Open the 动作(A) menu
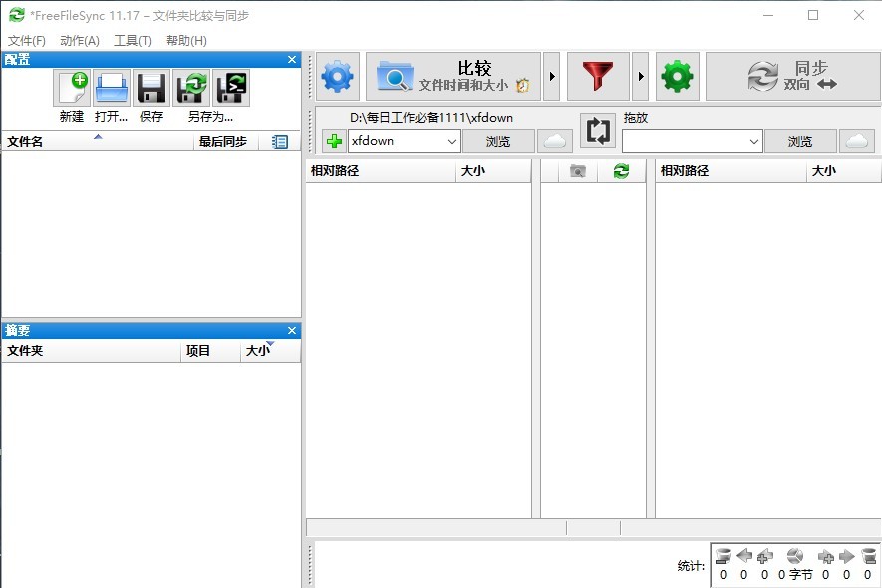The image size is (882, 588). (x=80, y=41)
